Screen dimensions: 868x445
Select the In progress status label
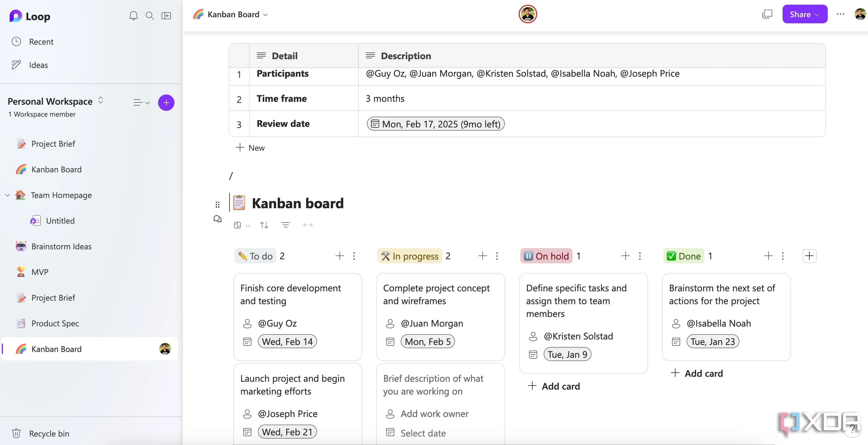tap(410, 256)
